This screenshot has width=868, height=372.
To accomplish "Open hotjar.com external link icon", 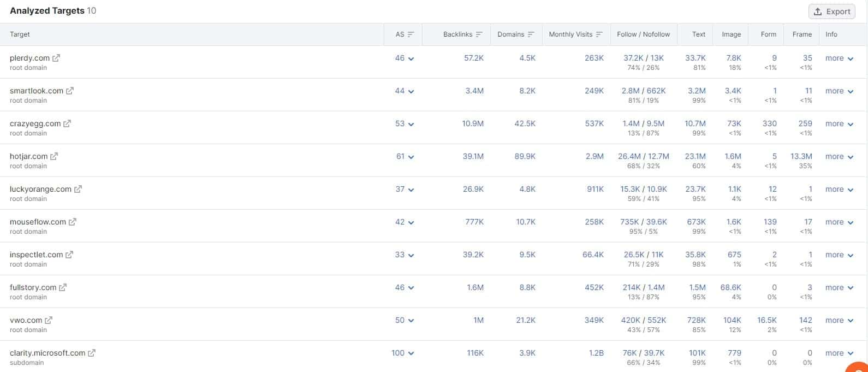I will pyautogui.click(x=54, y=156).
